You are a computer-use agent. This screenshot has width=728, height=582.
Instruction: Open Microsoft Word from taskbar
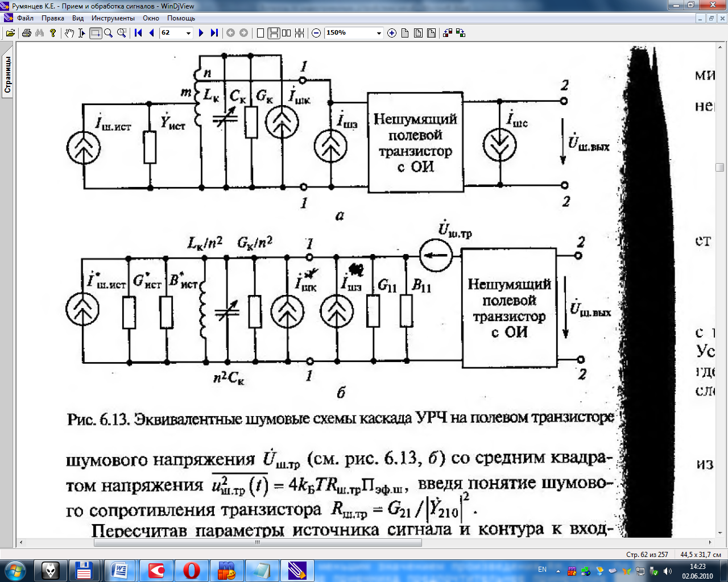pyautogui.click(x=120, y=570)
